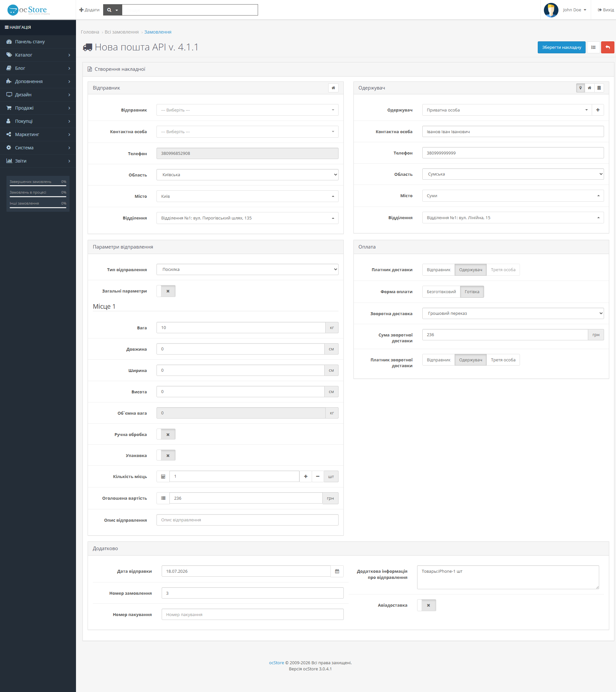The image size is (616, 692).
Task: Click calculator icon next to Кількість місць
Action: coord(163,477)
